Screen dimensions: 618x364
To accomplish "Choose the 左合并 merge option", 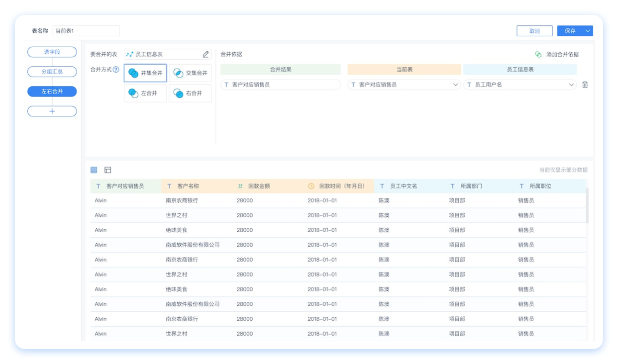I will (x=145, y=93).
